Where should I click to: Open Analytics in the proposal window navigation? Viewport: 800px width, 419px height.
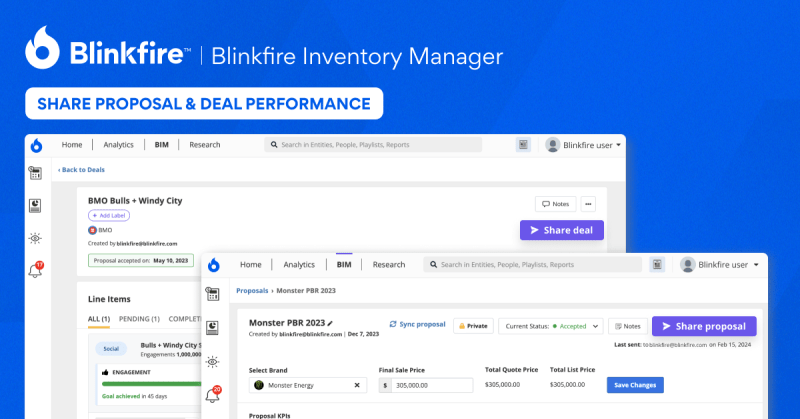pos(299,265)
